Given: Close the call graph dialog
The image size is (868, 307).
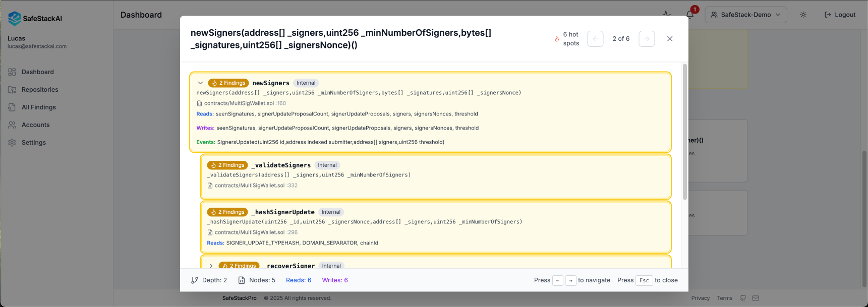Looking at the screenshot, I should click(670, 39).
